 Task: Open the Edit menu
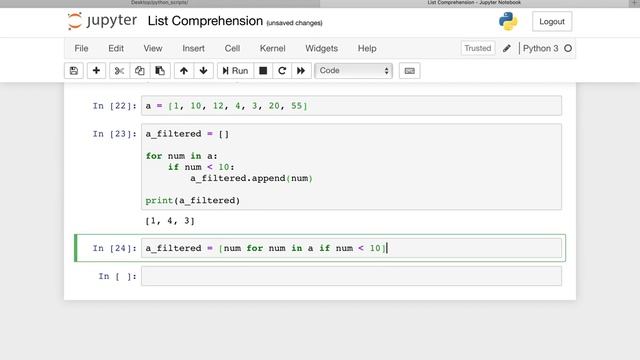point(116,48)
